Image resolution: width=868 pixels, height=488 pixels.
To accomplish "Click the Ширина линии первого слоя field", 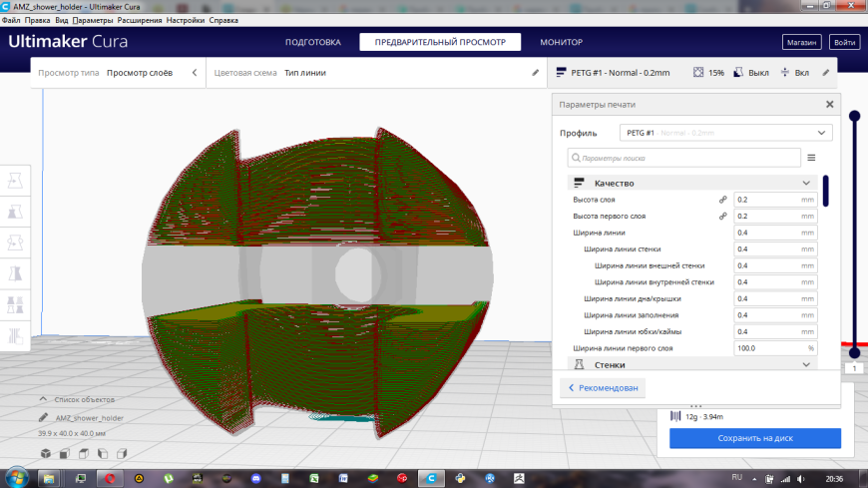I will pos(775,348).
